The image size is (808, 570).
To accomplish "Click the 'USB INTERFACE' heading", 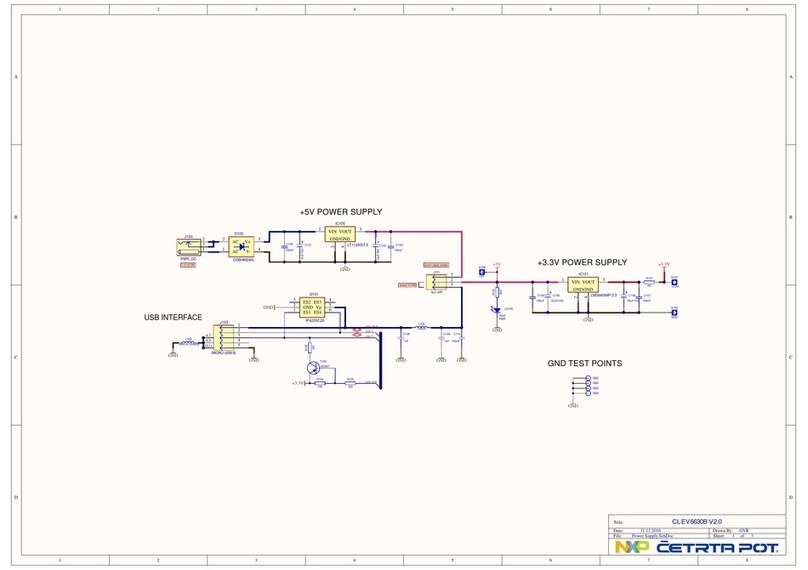I will tap(173, 317).
